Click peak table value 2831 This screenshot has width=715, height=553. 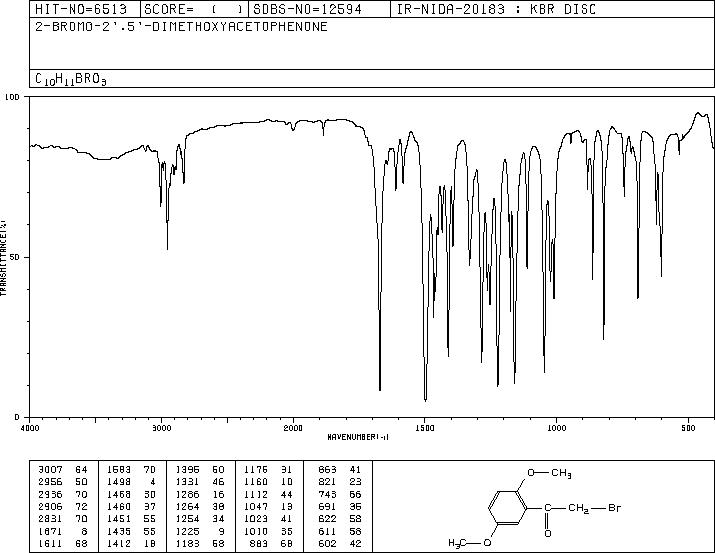click(x=50, y=519)
